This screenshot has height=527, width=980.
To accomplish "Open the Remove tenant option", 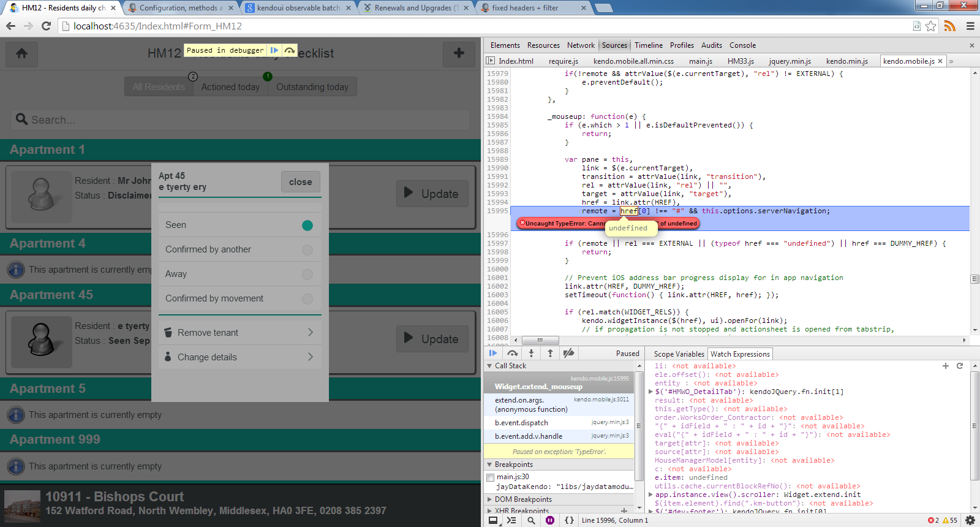I will click(239, 333).
